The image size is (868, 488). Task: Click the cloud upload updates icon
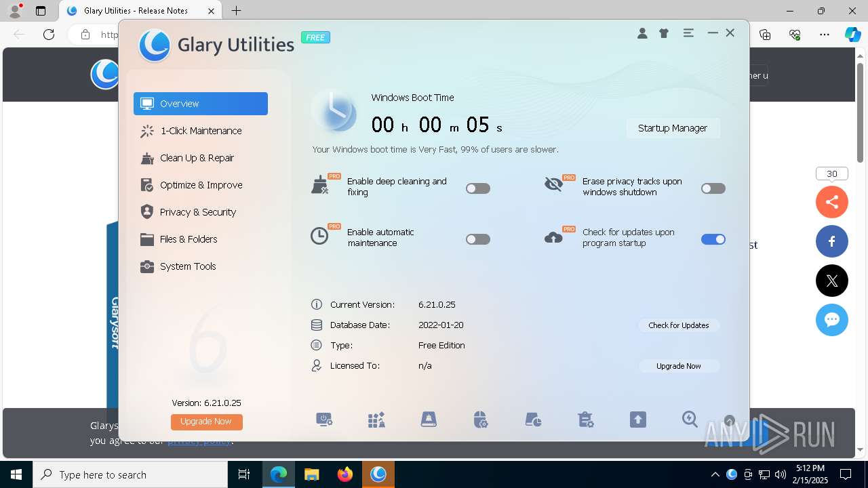(553, 237)
